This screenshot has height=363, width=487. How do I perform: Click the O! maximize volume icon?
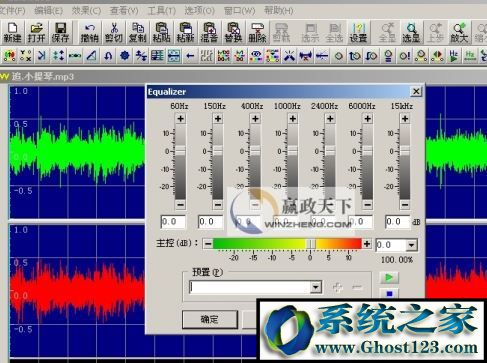[405, 56]
